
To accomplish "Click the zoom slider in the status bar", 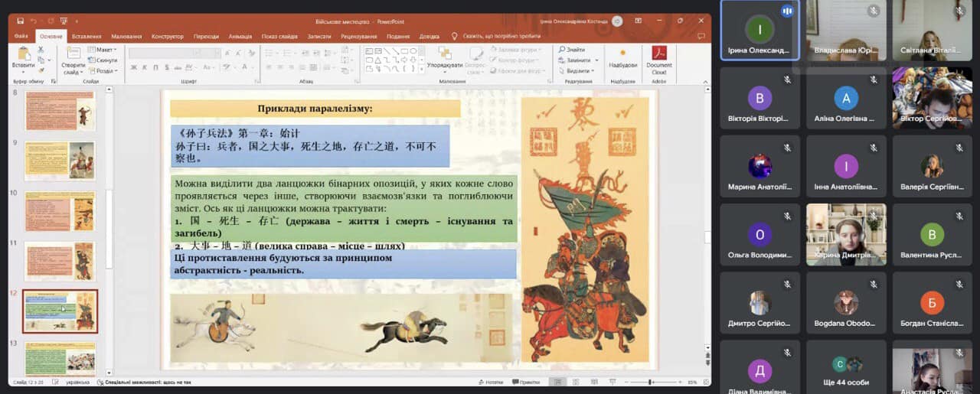I will pyautogui.click(x=651, y=382).
